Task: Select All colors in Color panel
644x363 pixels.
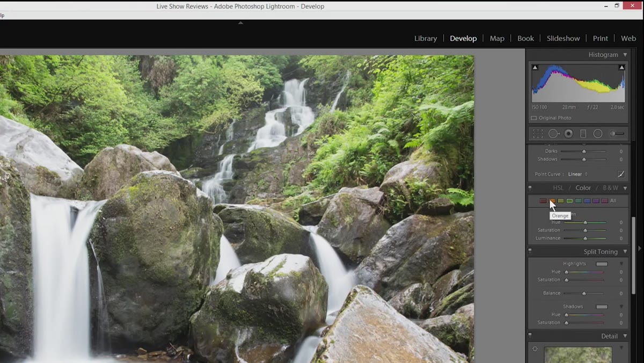Action: [613, 201]
